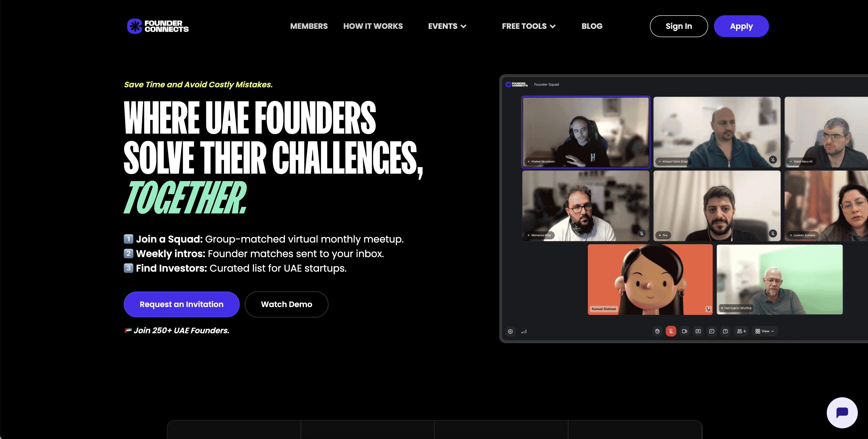Go to the Members page
This screenshot has height=439, width=868.
tap(309, 26)
